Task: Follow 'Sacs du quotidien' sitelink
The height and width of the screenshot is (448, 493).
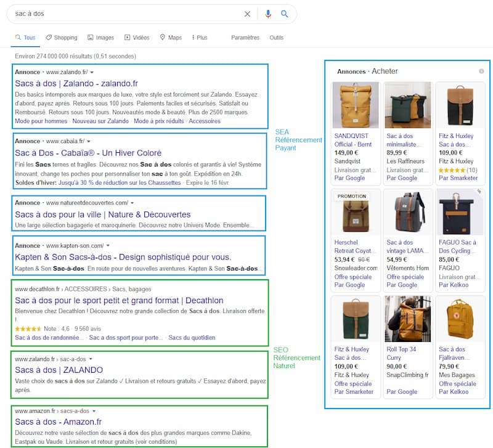Action: (192, 338)
